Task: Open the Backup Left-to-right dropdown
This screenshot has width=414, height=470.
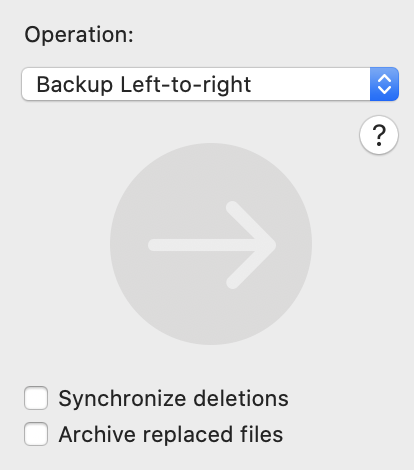Action: 210,84
